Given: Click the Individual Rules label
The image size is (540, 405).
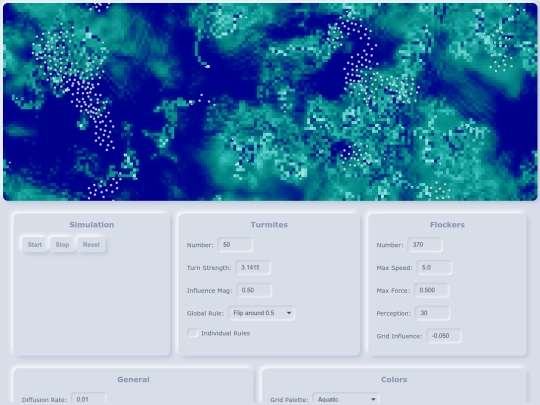Looking at the screenshot, I should coord(226,333).
